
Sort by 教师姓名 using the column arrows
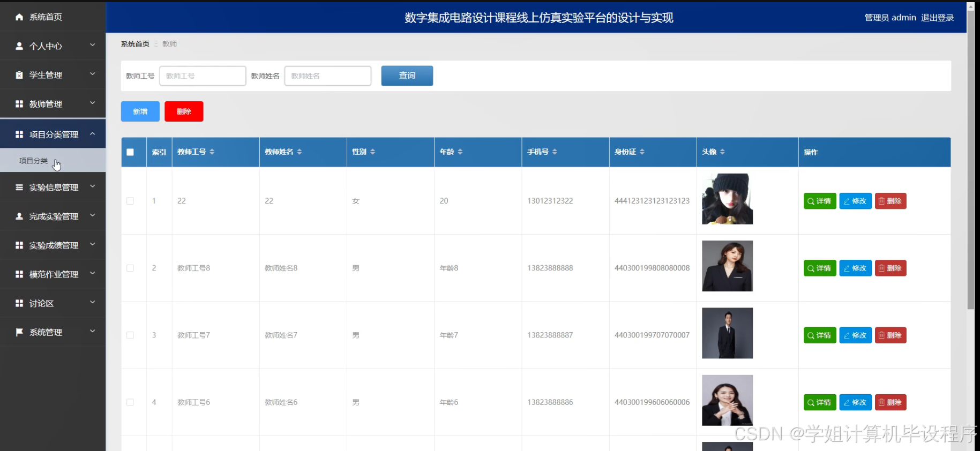tap(300, 152)
